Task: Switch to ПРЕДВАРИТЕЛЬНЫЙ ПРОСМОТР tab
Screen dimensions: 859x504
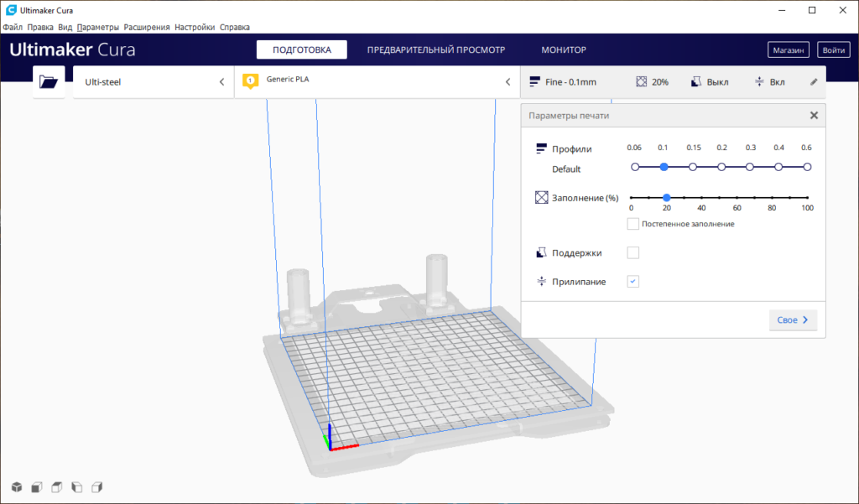Action: [x=436, y=50]
